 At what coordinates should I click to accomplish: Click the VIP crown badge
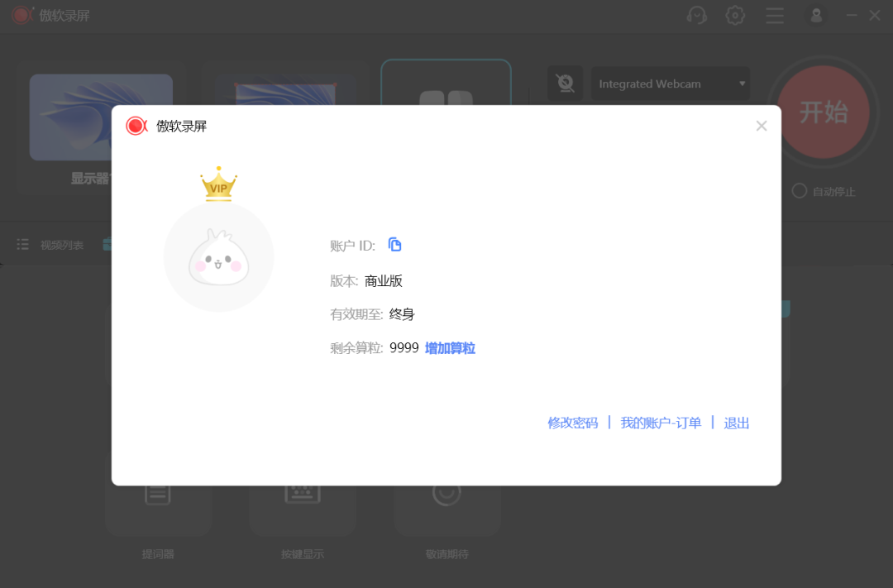click(218, 184)
